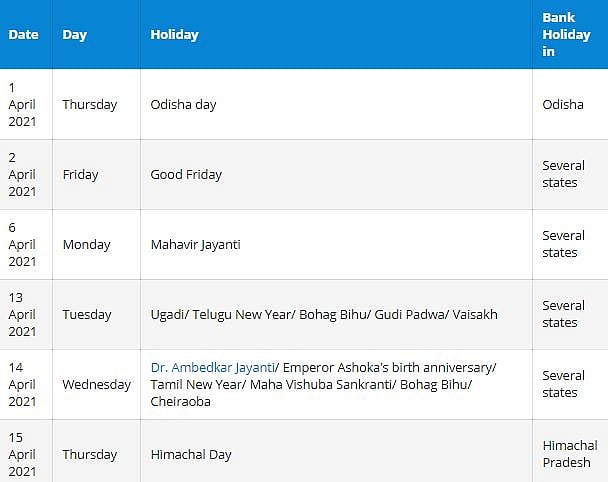The height and width of the screenshot is (482, 608).
Task: Click the Mahavir Jayanti cell
Action: coord(195,245)
